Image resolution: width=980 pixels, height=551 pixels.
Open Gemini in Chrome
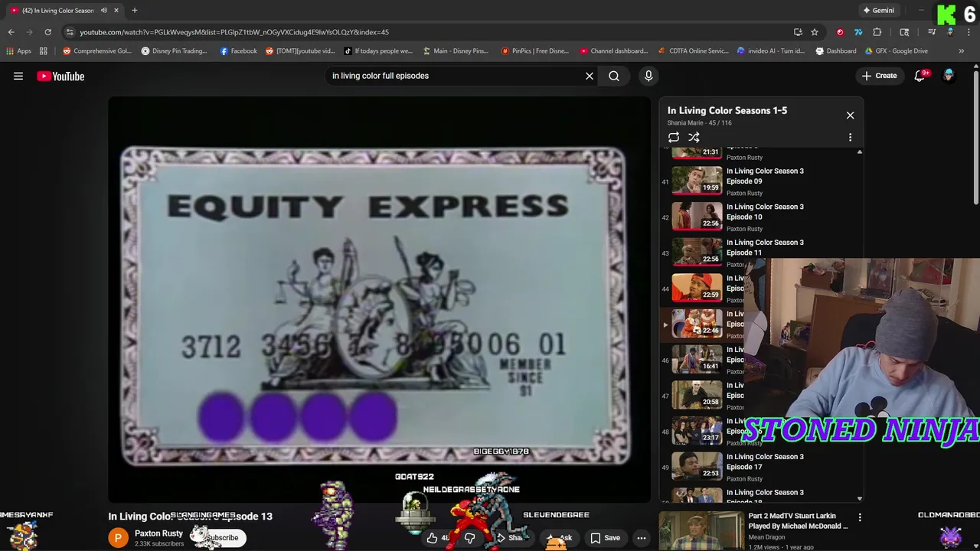tap(878, 11)
